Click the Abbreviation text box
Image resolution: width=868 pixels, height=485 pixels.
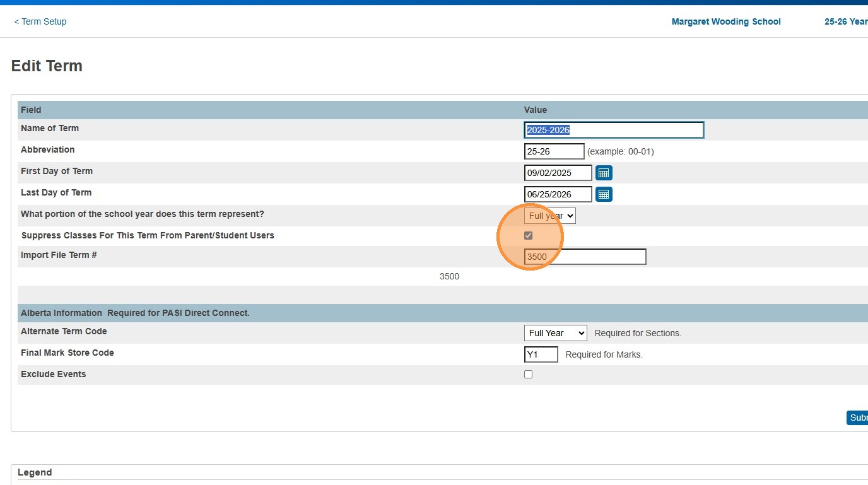[x=554, y=151]
